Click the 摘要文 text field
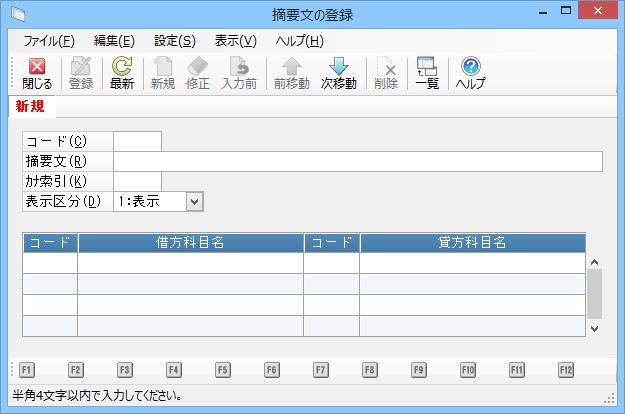625x414 pixels. pos(357,162)
